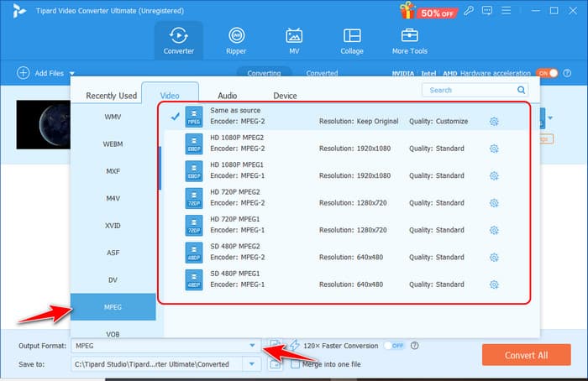The width and height of the screenshot is (588, 381).
Task: Choose the HD 720P MPEG2 preset
Action: click(x=345, y=198)
